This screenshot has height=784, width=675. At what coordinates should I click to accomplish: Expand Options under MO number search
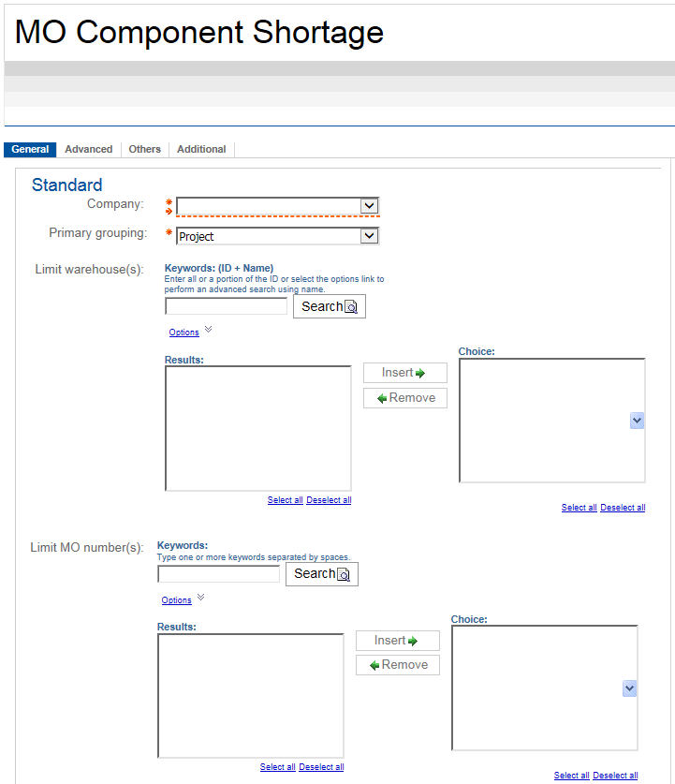[177, 600]
